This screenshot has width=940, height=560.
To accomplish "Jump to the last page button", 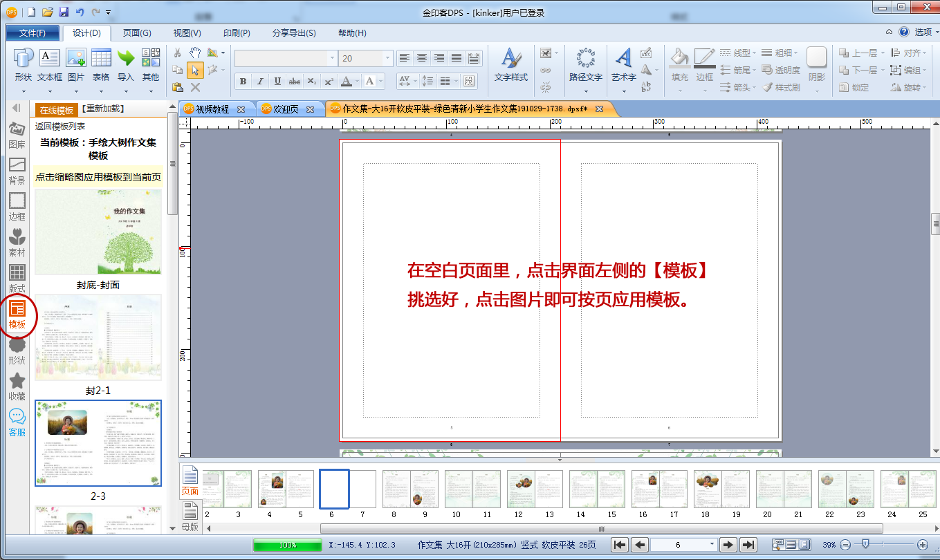I will pos(748,545).
